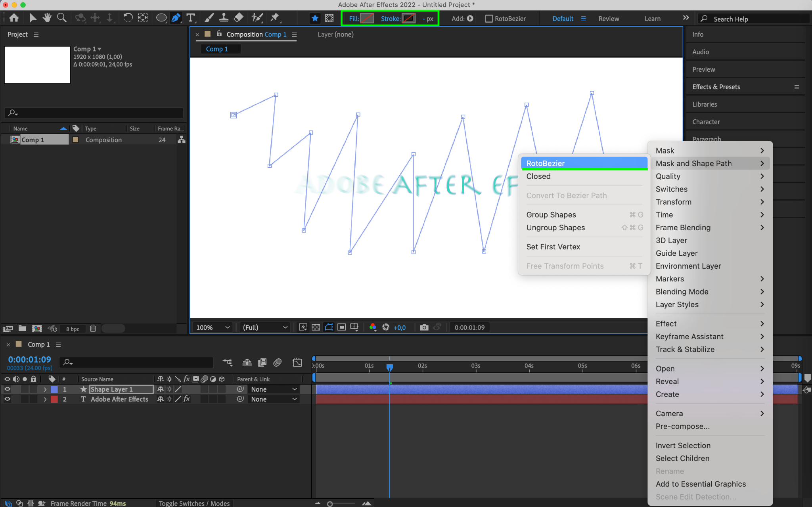Viewport: 812px width, 507px height.
Task: Open the 100% magnification dropdown
Action: click(x=213, y=327)
